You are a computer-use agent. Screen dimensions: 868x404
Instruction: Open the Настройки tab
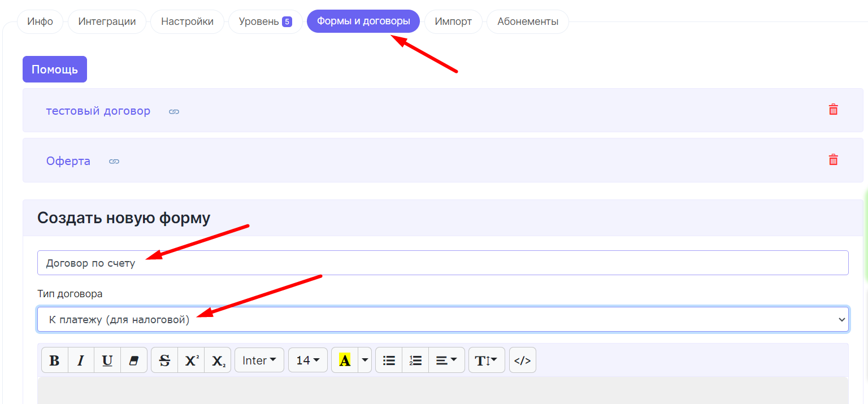pos(187,22)
